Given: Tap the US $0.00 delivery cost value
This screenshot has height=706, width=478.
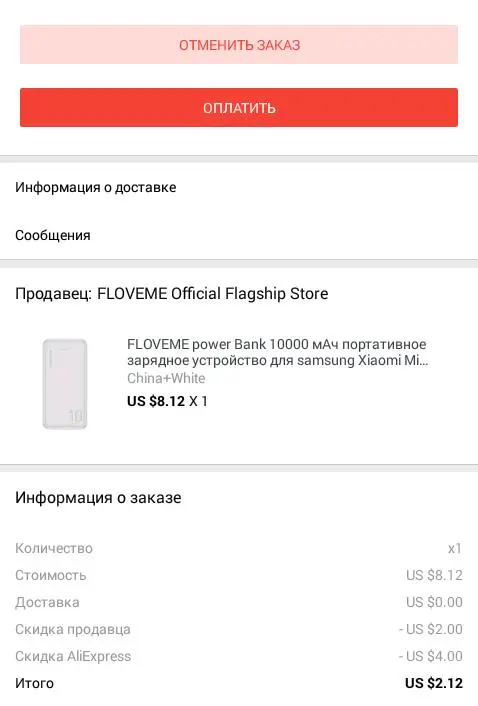Looking at the screenshot, I should 434,602.
